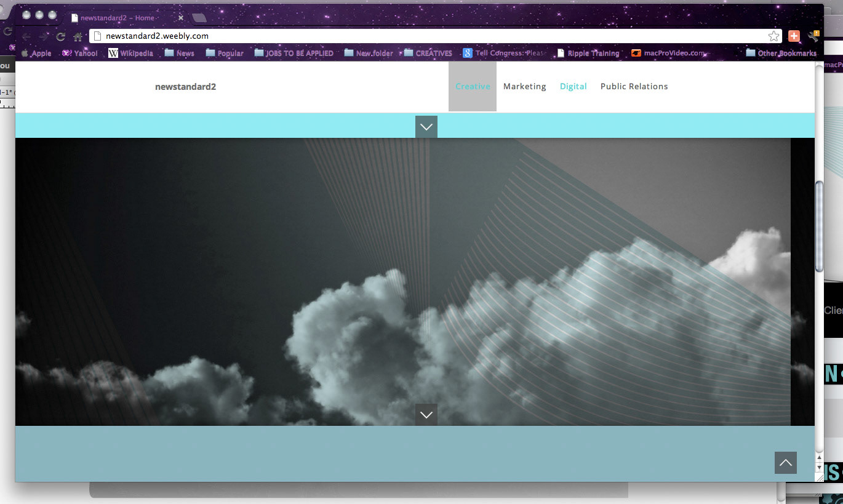The width and height of the screenshot is (843, 504).
Task: Reload the page with the refresh icon
Action: [x=60, y=36]
